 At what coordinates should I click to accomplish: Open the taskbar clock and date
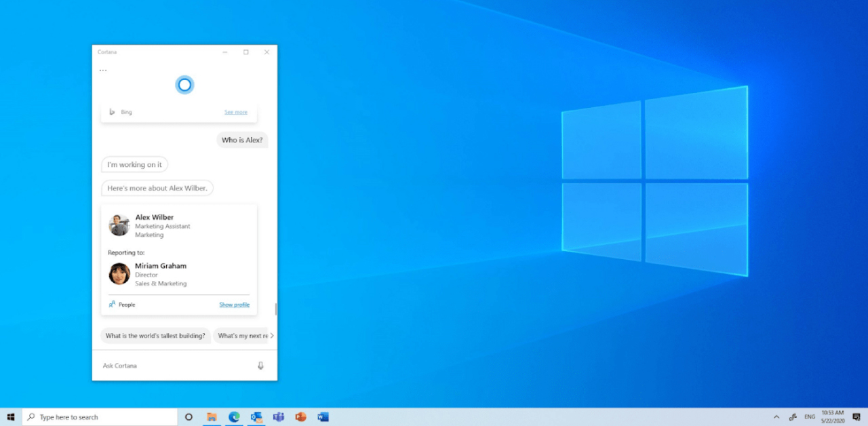[833, 417]
